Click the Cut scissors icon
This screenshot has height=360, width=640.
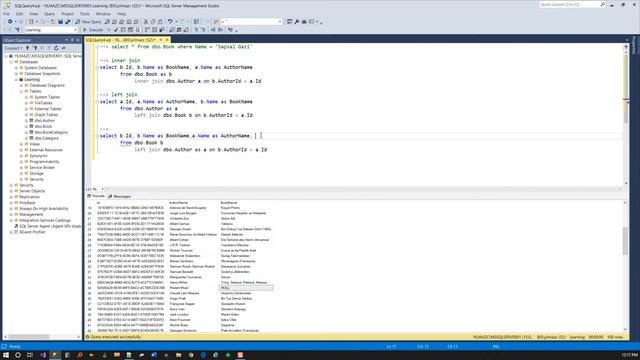[x=146, y=22]
